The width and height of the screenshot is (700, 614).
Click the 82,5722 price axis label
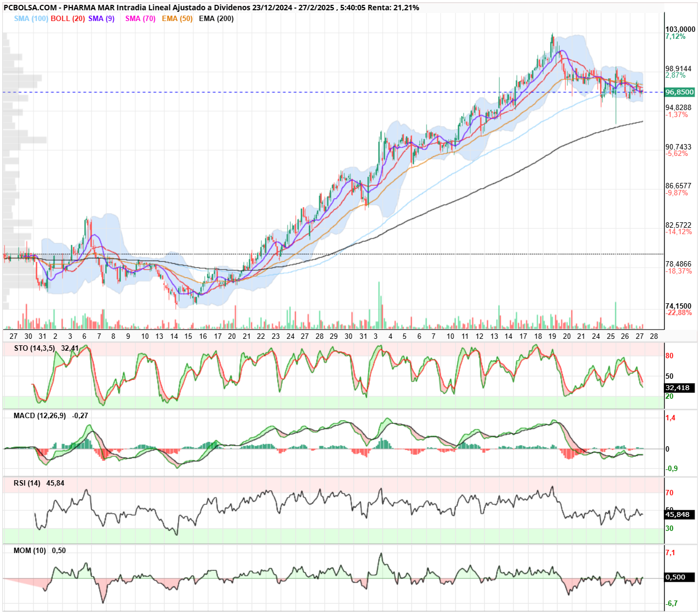pyautogui.click(x=678, y=225)
